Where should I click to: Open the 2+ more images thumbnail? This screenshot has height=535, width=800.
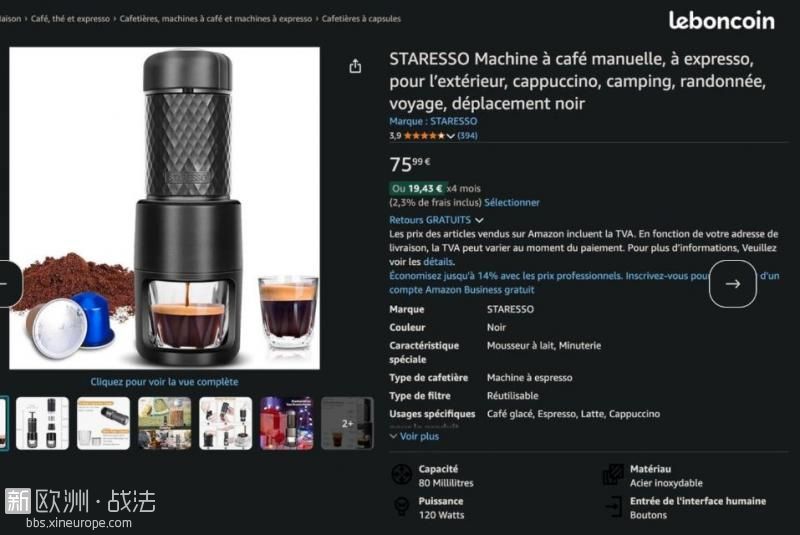point(347,423)
